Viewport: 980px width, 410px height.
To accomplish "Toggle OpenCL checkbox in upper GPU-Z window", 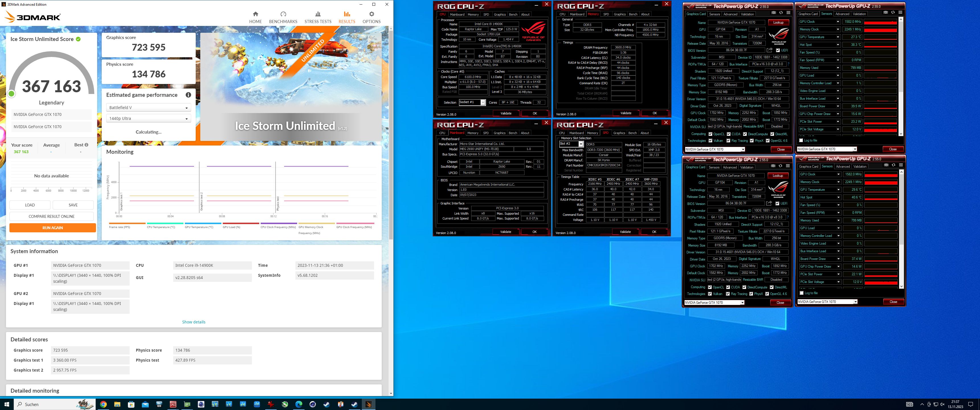I will coord(710,134).
